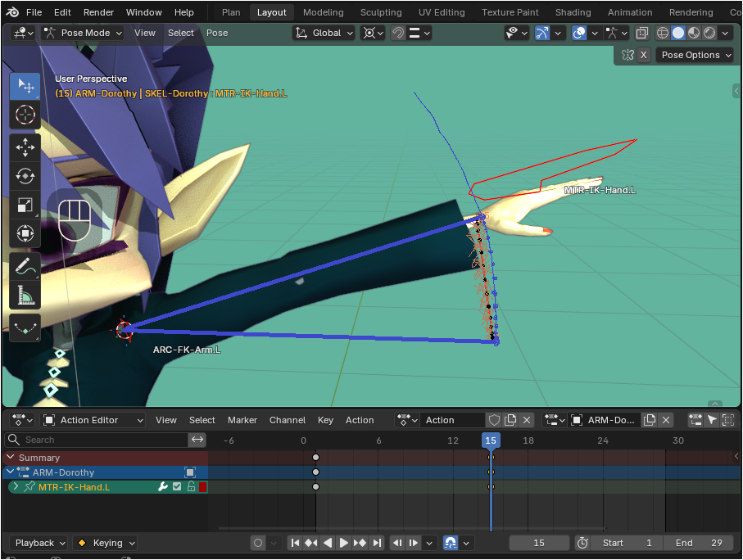The width and height of the screenshot is (743, 560).
Task: Click the frame 15 playhead marker
Action: [491, 440]
